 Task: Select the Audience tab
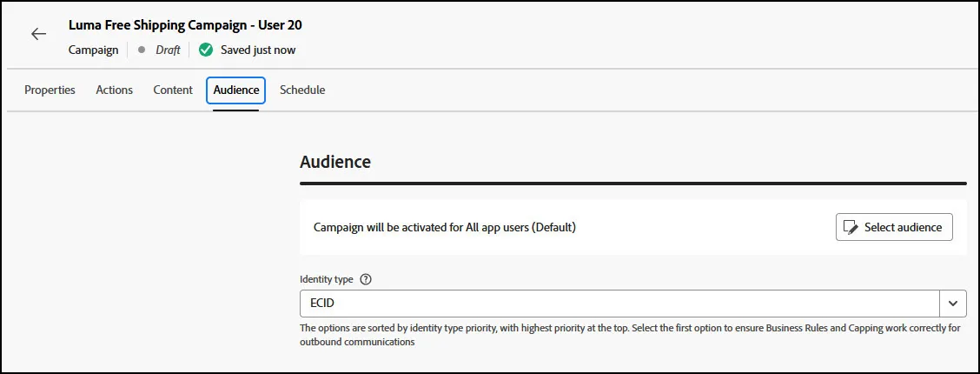[x=236, y=90]
